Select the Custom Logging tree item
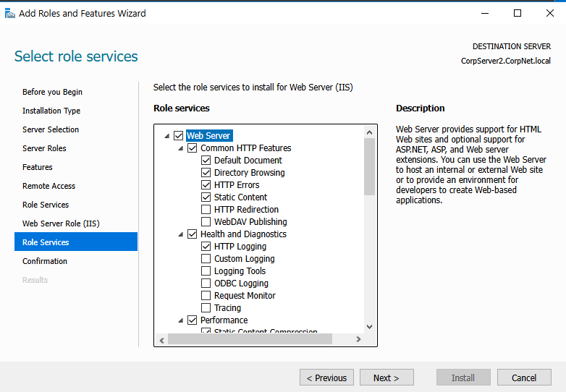The width and height of the screenshot is (566, 392). [244, 259]
